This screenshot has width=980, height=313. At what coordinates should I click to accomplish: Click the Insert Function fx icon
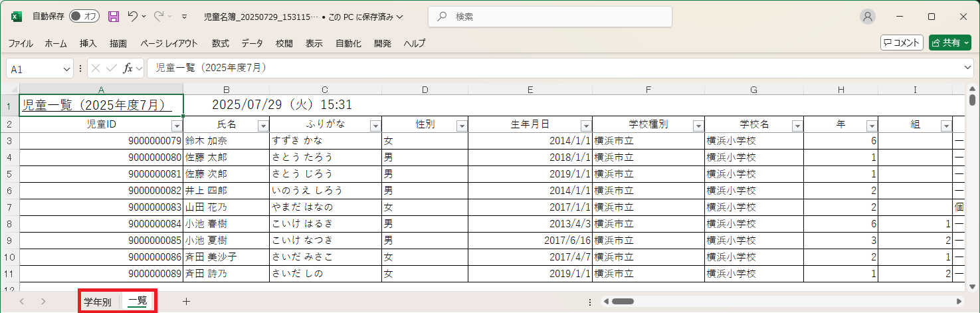click(x=128, y=68)
